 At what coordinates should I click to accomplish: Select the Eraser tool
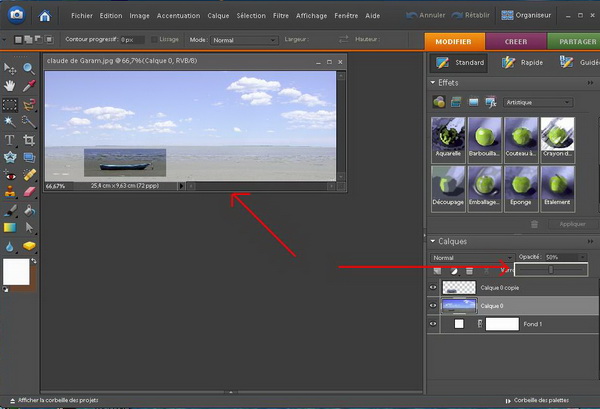point(29,191)
